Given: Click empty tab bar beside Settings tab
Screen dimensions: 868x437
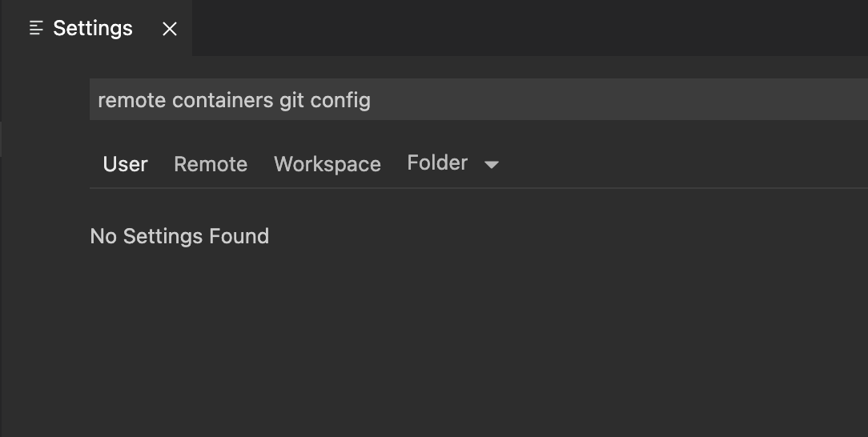Looking at the screenshot, I should 530,28.
